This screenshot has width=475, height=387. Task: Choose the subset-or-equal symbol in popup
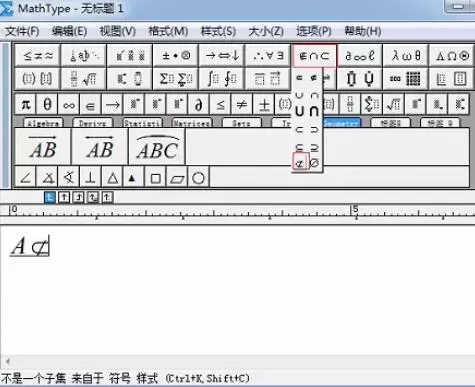coord(300,147)
